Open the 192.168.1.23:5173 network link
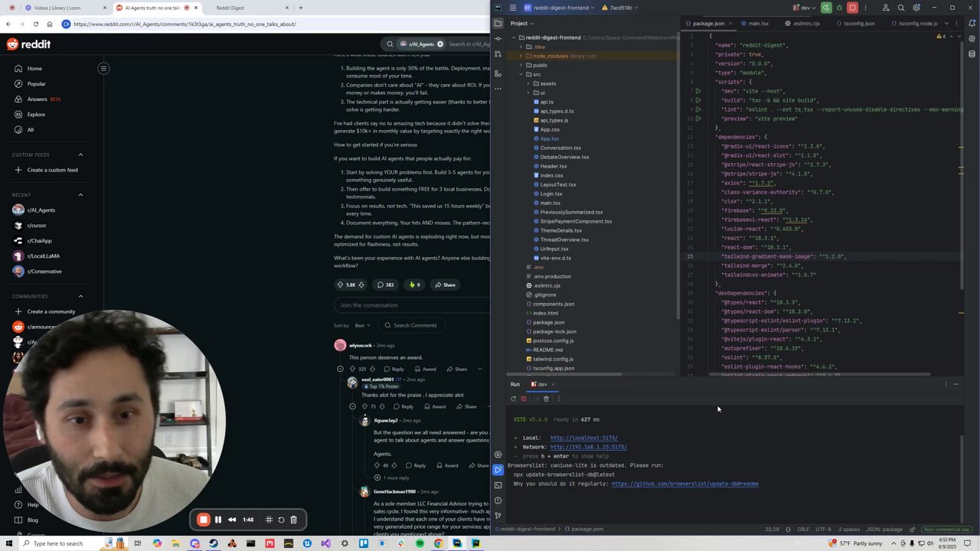 pyautogui.click(x=588, y=447)
